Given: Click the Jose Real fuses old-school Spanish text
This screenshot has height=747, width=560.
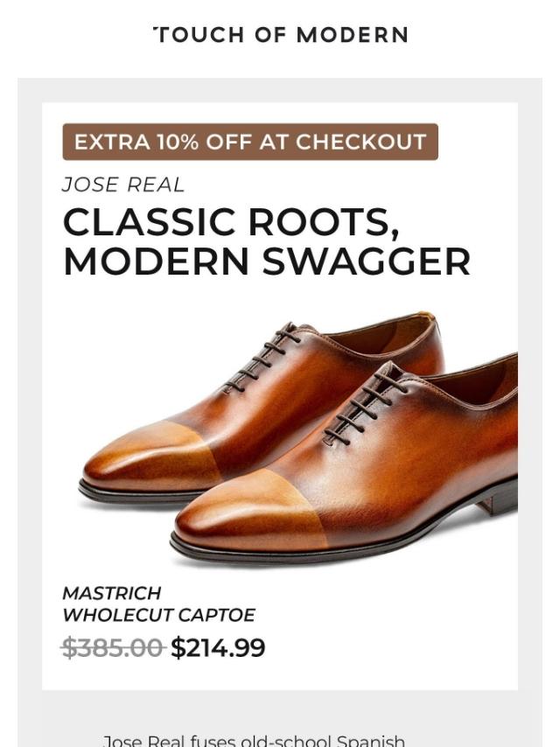Looking at the screenshot, I should [x=254, y=741].
